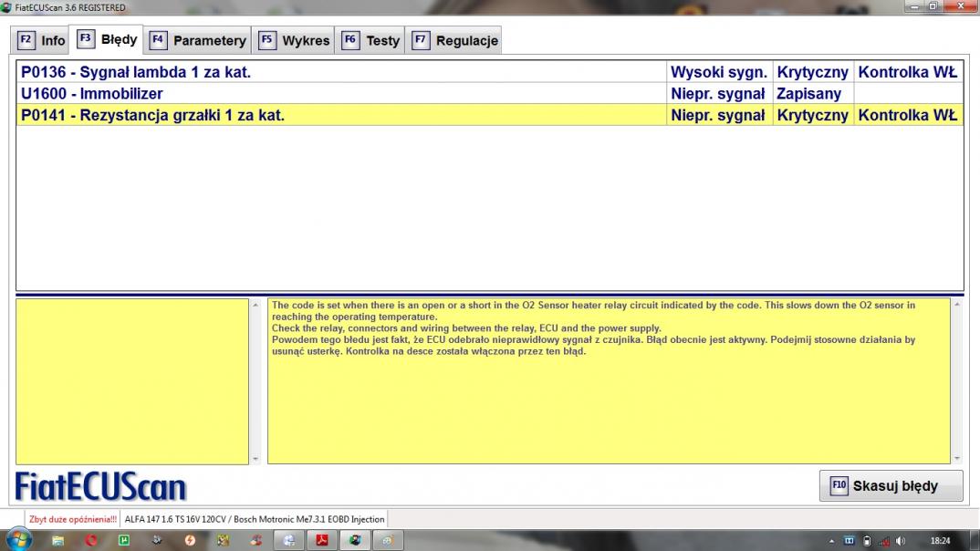Open the red Opera browser taskbar icon

pyautogui.click(x=91, y=540)
